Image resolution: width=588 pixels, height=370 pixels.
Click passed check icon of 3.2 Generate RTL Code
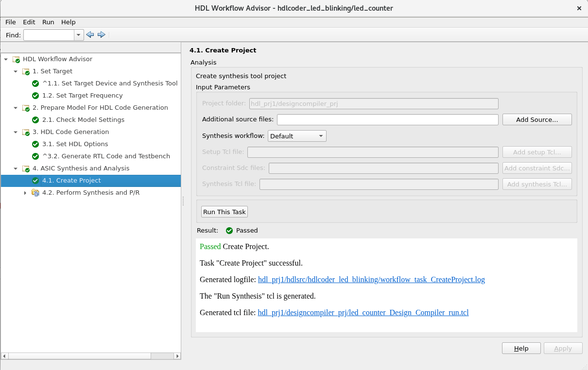coord(35,156)
